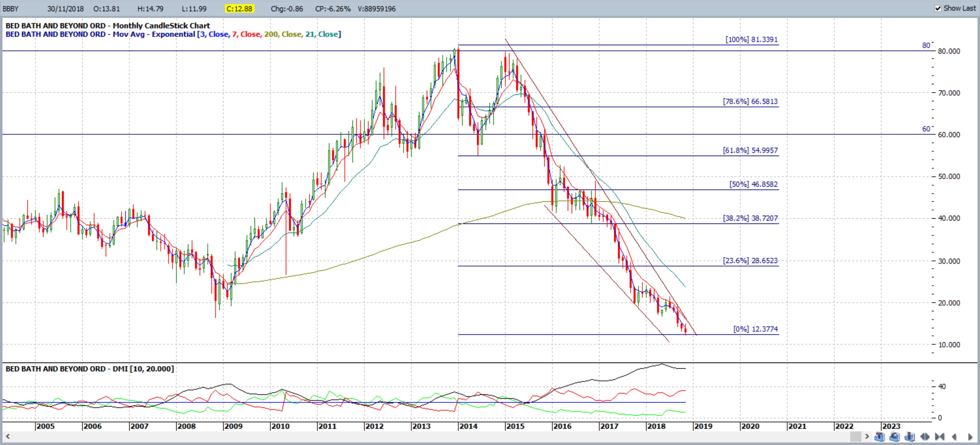Viewport: 980px width, 445px height.
Task: Click the [0%] 12.3774 Fibonacci label
Action: coord(755,329)
